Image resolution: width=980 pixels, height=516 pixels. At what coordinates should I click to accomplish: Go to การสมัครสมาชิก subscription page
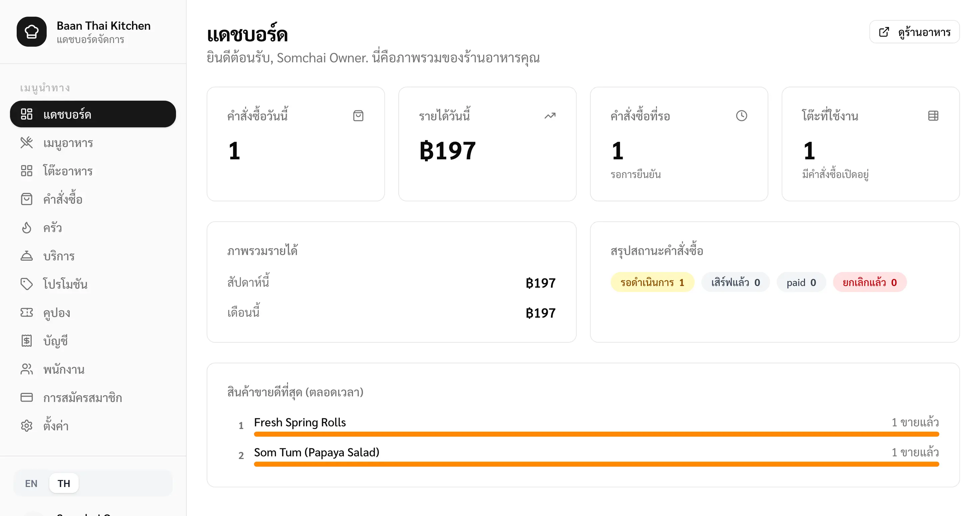tap(93, 397)
